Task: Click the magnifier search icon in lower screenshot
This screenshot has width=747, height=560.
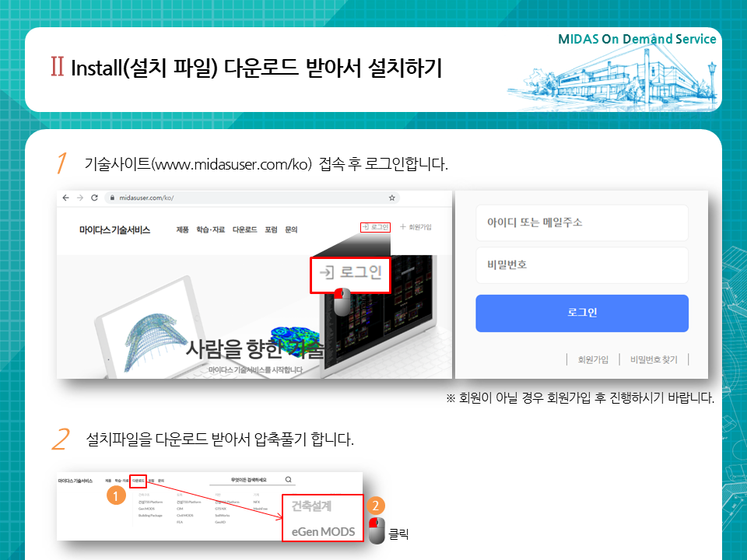Action: 288,480
